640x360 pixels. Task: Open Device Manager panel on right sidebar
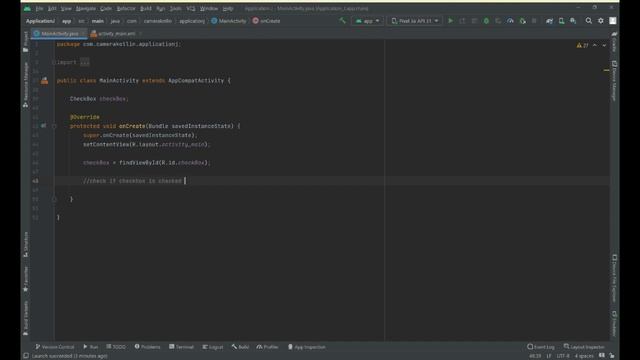pyautogui.click(x=614, y=81)
